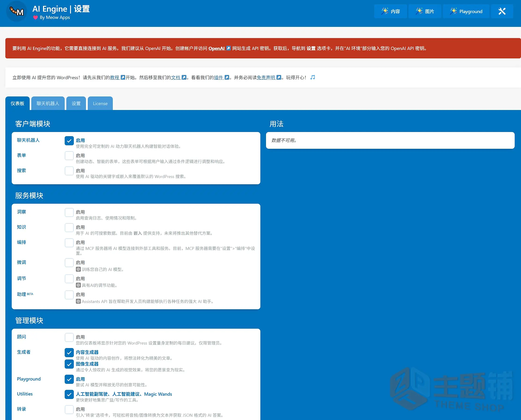The image size is (521, 420).
Task: Uncheck the 图像生成器 checkbox
Action: (x=69, y=364)
